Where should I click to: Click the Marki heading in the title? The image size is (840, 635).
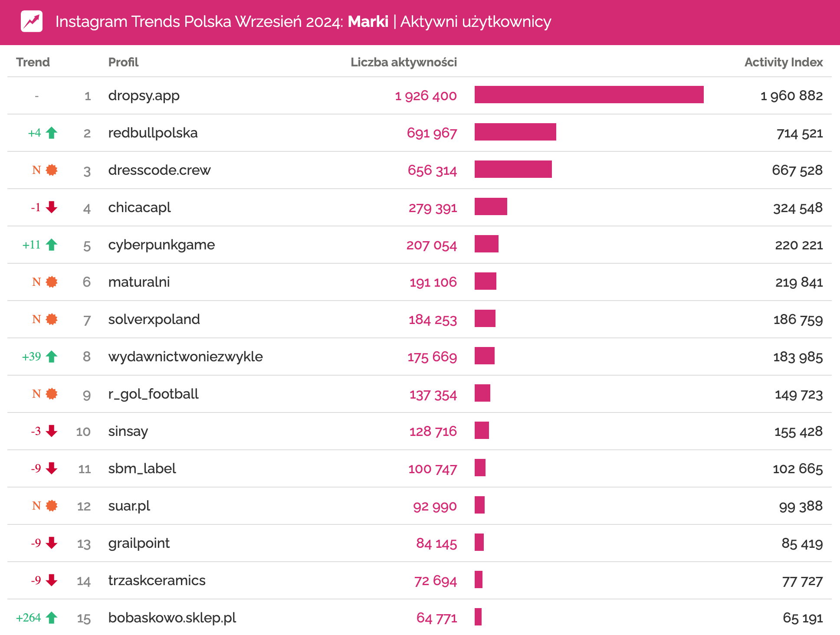(x=368, y=22)
